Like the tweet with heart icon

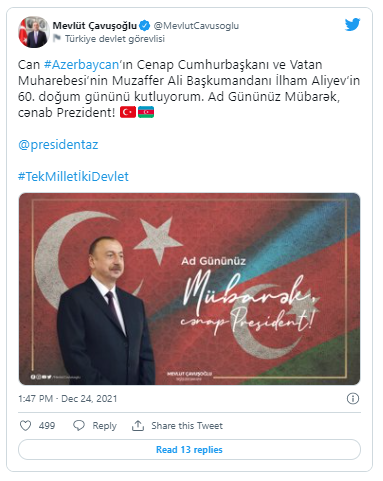point(26,425)
